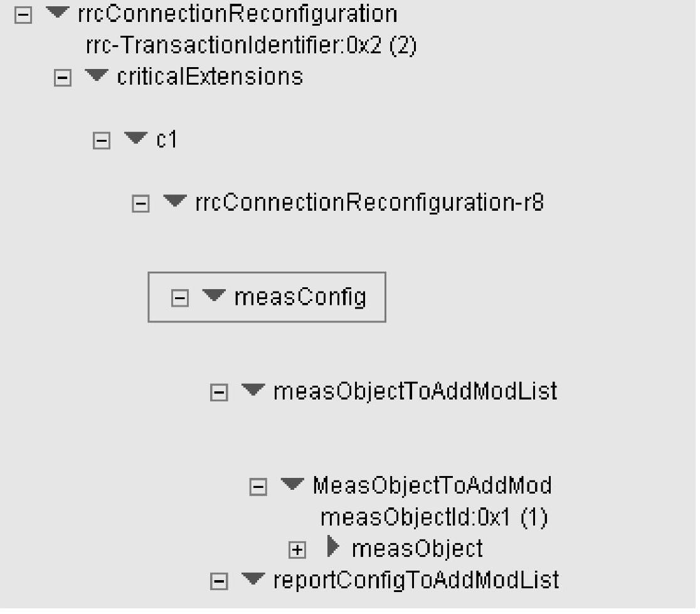Screen dimensions: 700x614
Task: Click the down arrow icon beside measConfig
Action: tap(214, 296)
